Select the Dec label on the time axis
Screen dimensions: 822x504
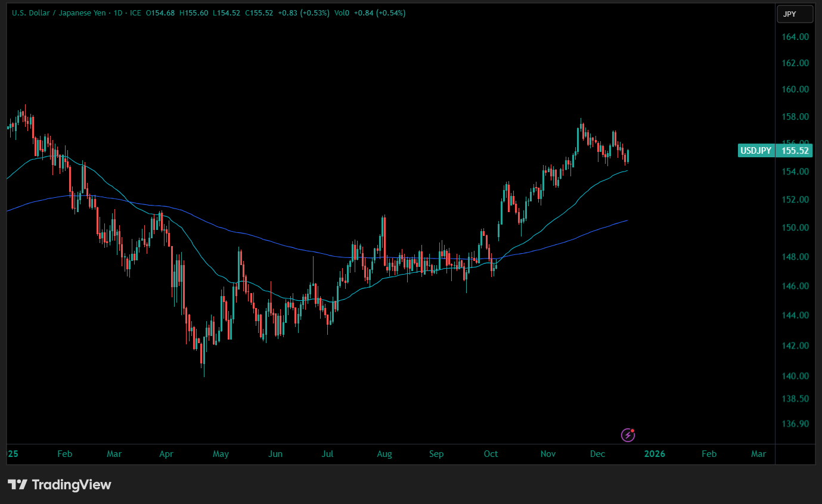click(x=597, y=453)
